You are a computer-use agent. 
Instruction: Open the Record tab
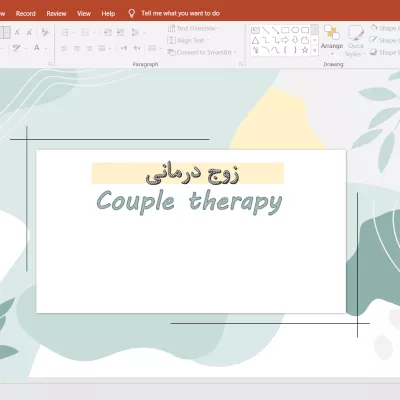(26, 13)
